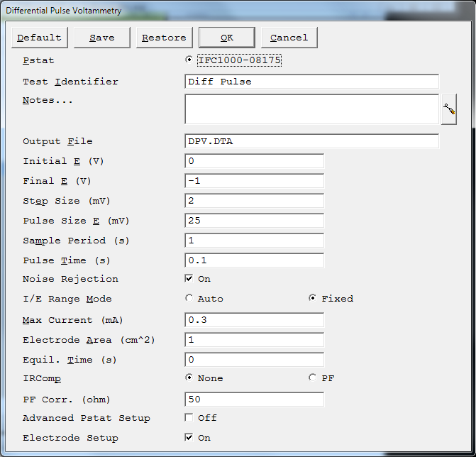Viewport: 476px width, 457px height.
Task: Restore previously saved settings
Action: [165, 38]
